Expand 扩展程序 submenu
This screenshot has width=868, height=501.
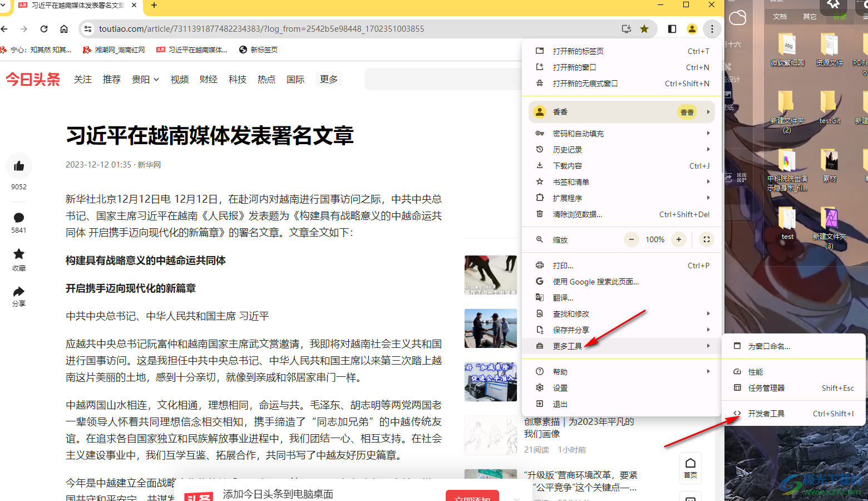click(x=622, y=198)
